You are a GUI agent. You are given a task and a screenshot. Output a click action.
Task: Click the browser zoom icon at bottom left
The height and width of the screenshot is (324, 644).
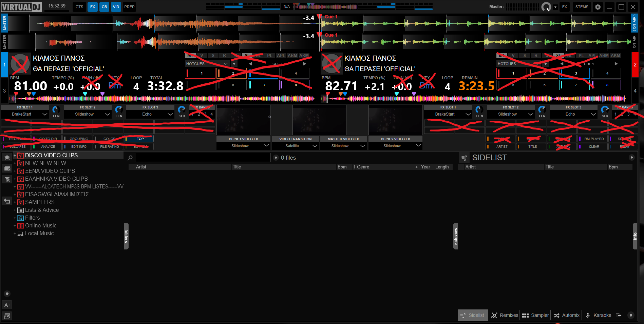[7, 316]
